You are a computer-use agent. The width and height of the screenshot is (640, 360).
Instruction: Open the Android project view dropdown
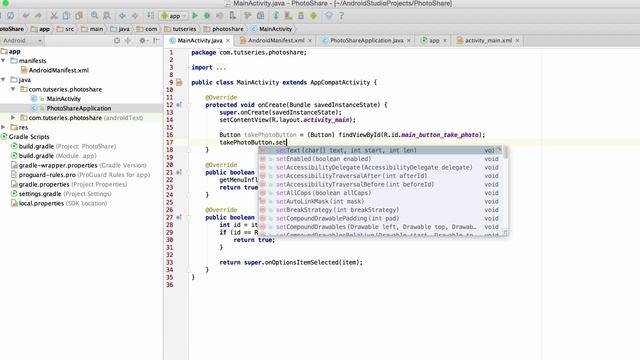point(22,40)
